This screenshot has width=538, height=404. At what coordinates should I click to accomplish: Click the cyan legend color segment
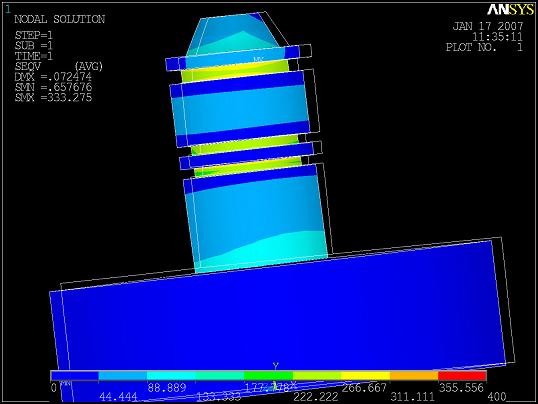point(171,376)
